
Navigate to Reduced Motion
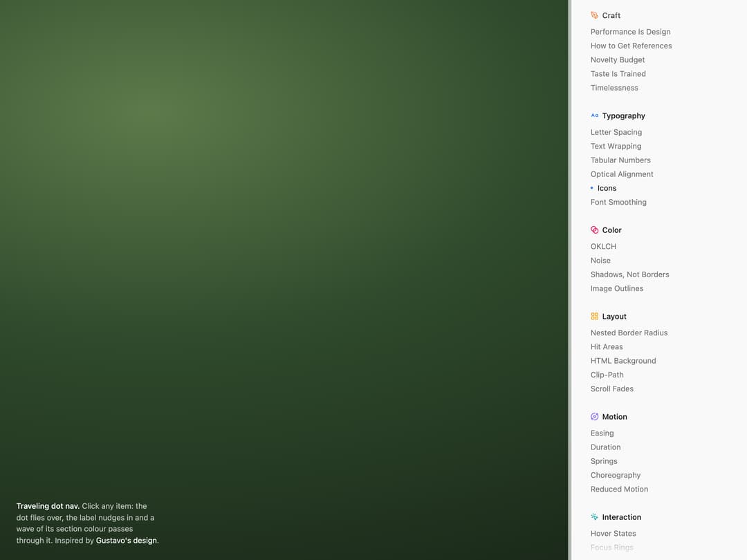point(619,489)
